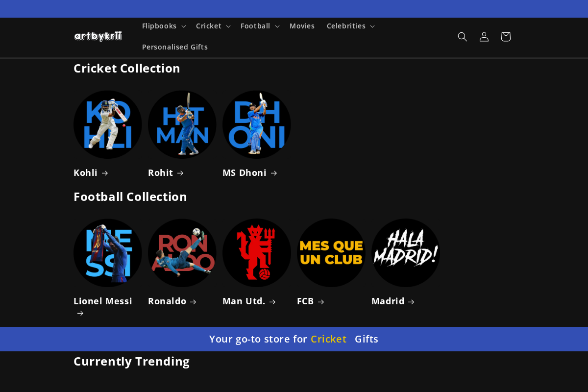
Task: Click the artbykrii store logo
Action: [98, 35]
